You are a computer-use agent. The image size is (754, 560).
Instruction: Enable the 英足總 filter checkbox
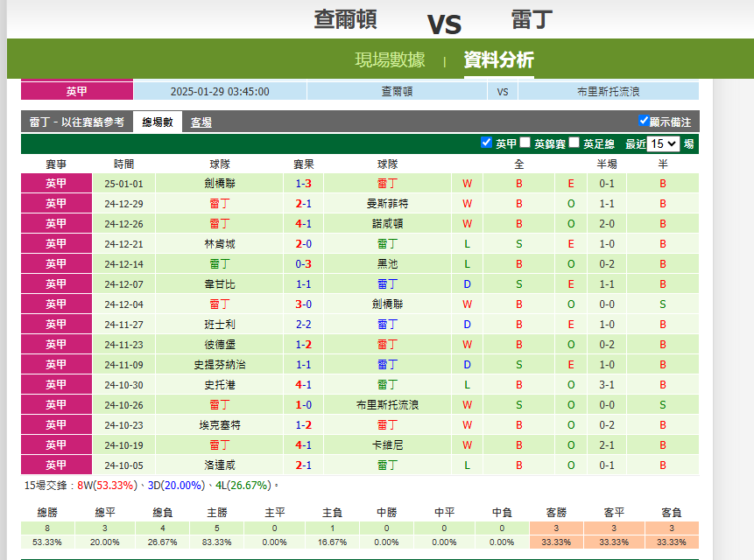pyautogui.click(x=574, y=142)
